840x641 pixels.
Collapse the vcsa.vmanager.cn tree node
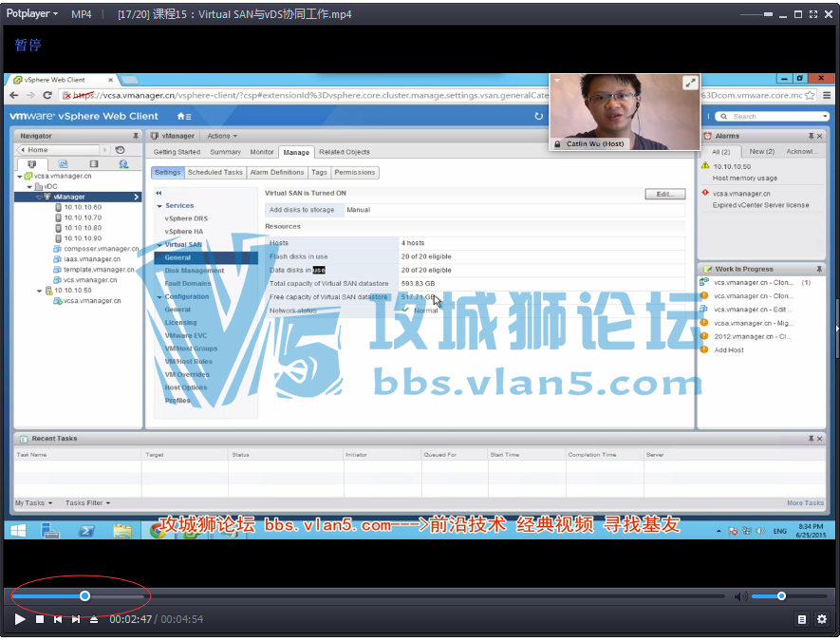(x=20, y=177)
